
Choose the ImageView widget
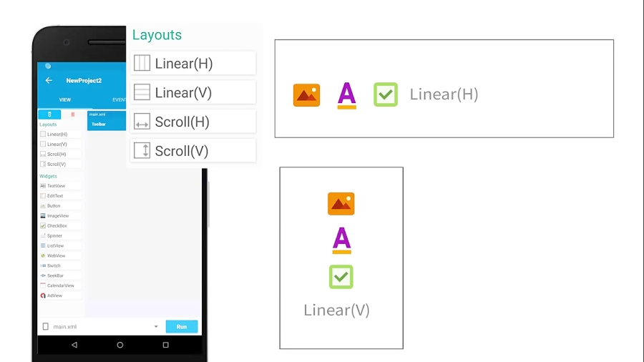pyautogui.click(x=59, y=216)
